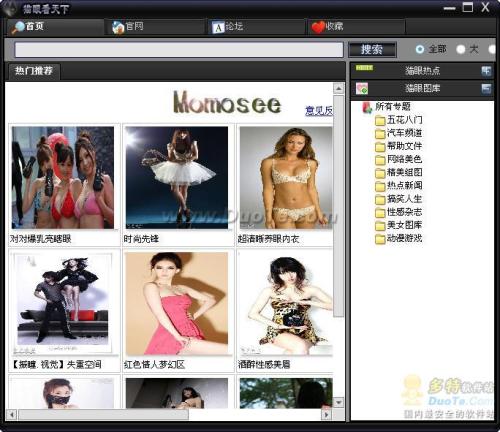Click the house icon on 官网 tab
Viewport: 500px width, 432px height.
(x=118, y=27)
